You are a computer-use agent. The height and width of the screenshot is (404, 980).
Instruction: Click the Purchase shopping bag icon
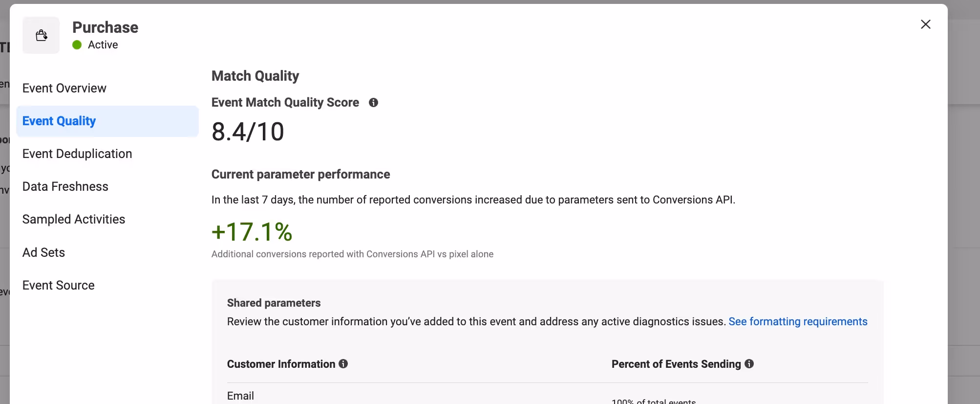tap(42, 35)
